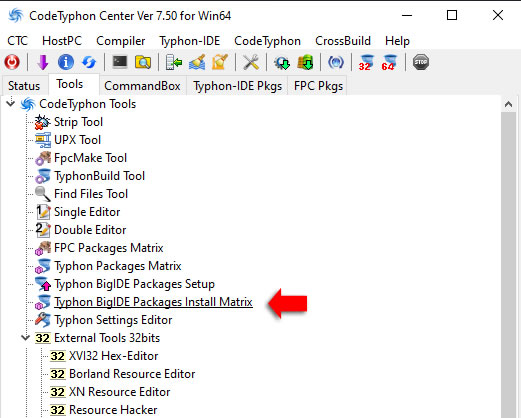Click the Single Editor notepad icon
This screenshot has height=418, width=521.
[43, 212]
